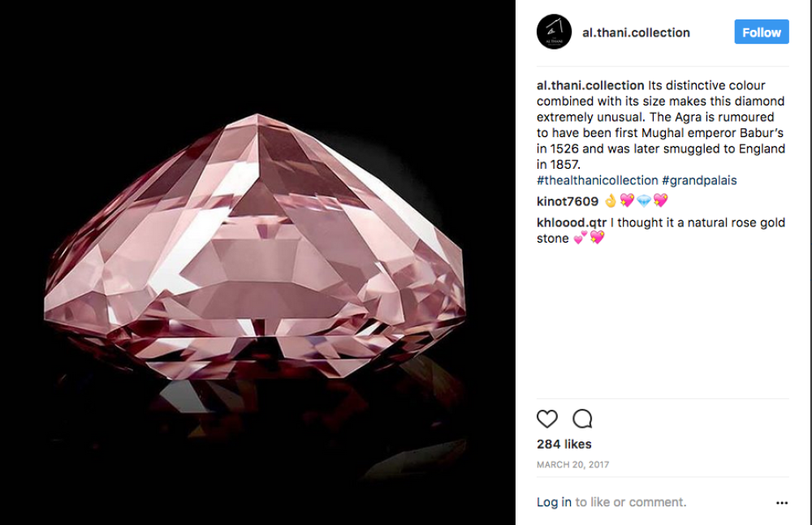Click the March 20, 2017 timestamp
The width and height of the screenshot is (812, 525).
click(572, 465)
